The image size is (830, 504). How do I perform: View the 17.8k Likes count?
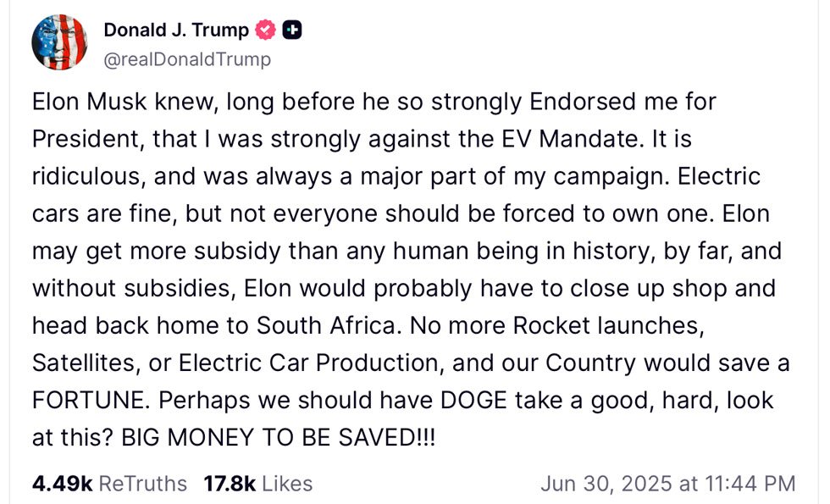(230, 484)
